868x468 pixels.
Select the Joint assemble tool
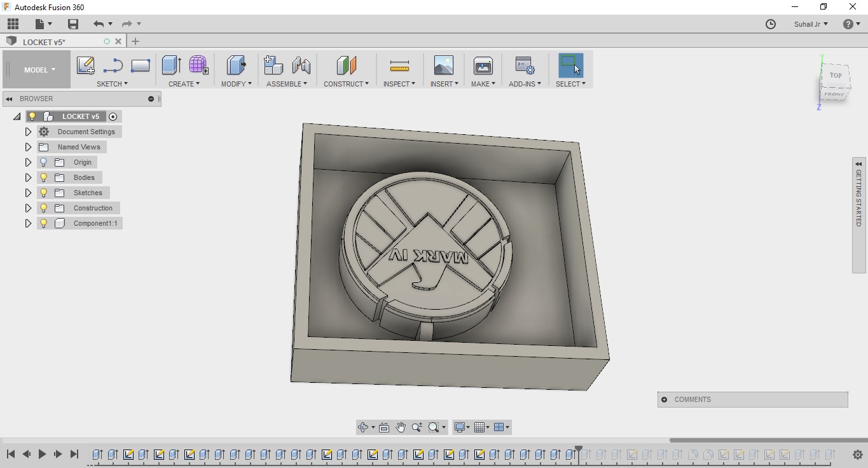point(301,65)
